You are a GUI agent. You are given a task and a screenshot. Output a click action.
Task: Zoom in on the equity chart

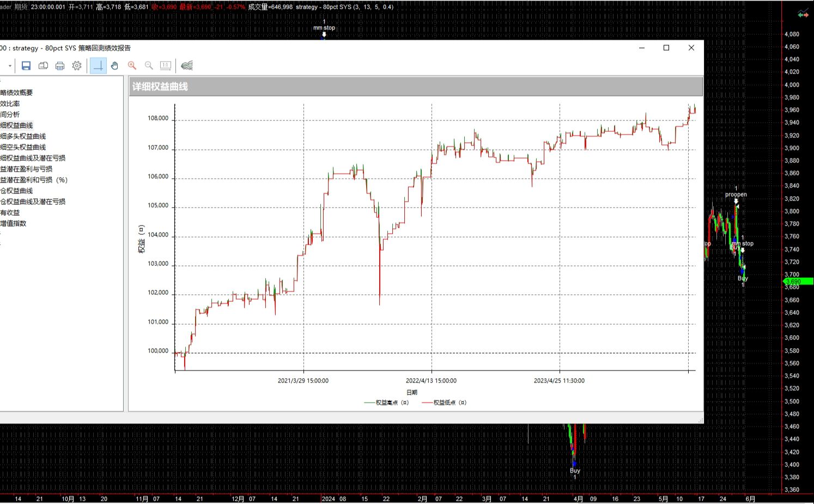pos(132,66)
